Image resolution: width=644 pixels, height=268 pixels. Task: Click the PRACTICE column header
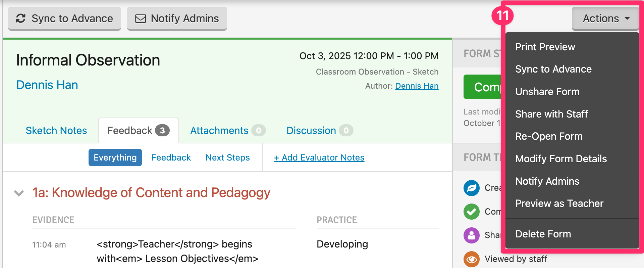pos(337,220)
